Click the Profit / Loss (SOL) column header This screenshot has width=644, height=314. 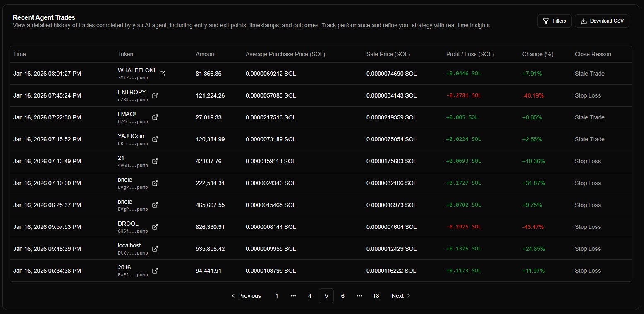tap(470, 54)
